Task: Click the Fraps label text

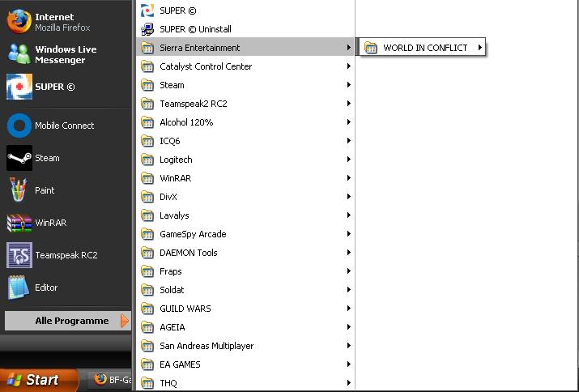Action: [x=171, y=271]
